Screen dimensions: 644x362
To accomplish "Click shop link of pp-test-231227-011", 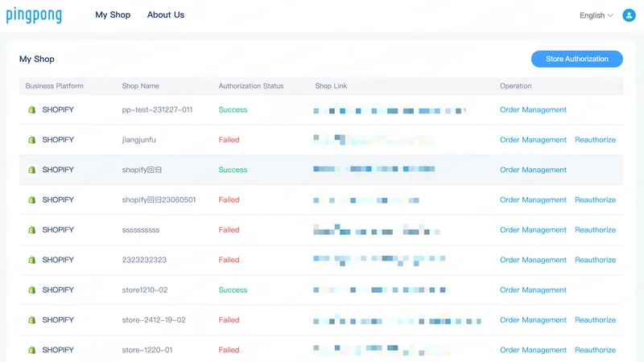I will tap(390, 110).
